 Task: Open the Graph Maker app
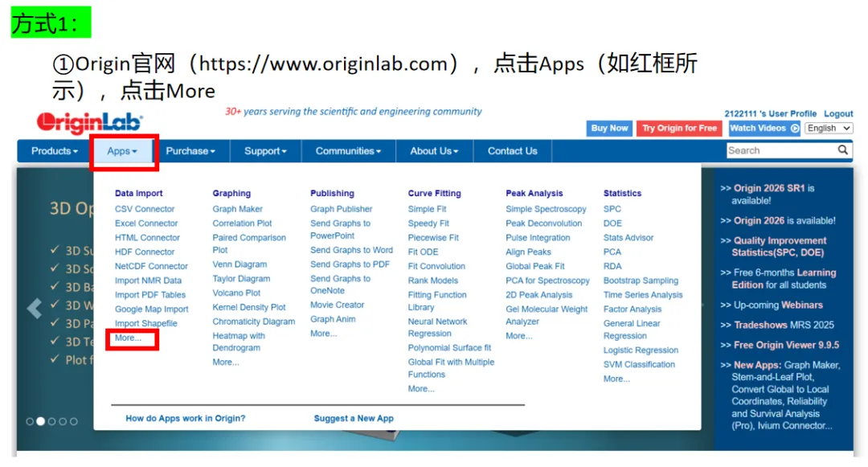(x=237, y=209)
